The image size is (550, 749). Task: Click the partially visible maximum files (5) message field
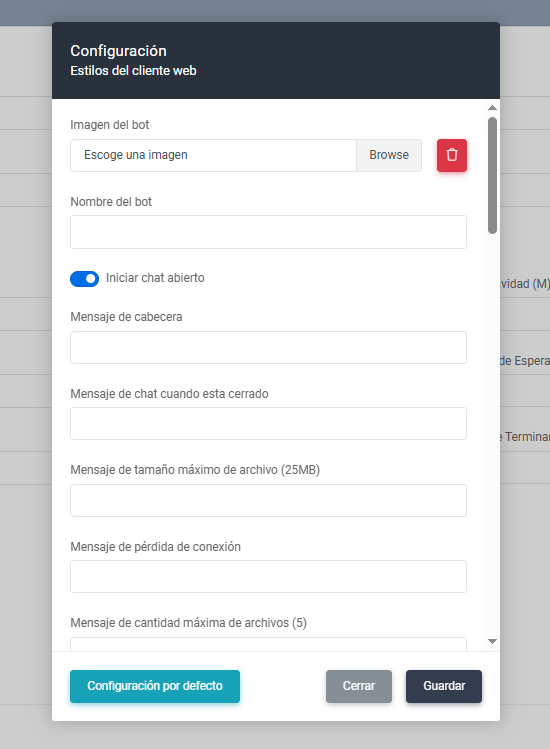pos(268,644)
